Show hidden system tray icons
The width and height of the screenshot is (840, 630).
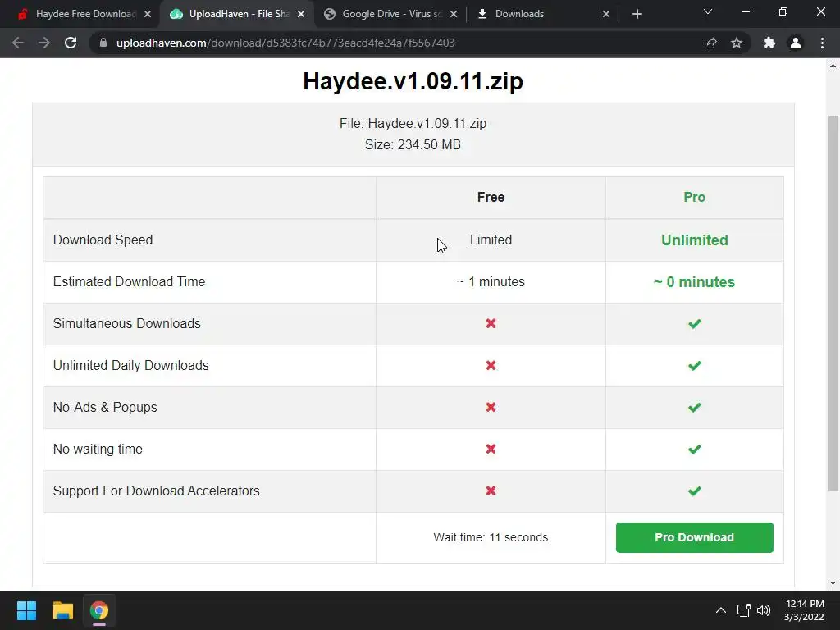pos(721,610)
